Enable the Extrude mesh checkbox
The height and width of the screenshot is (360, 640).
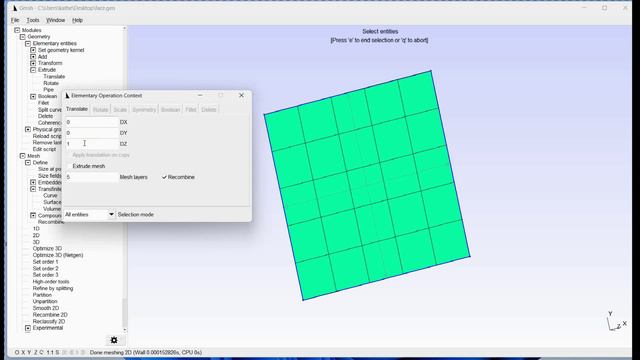pos(68,166)
